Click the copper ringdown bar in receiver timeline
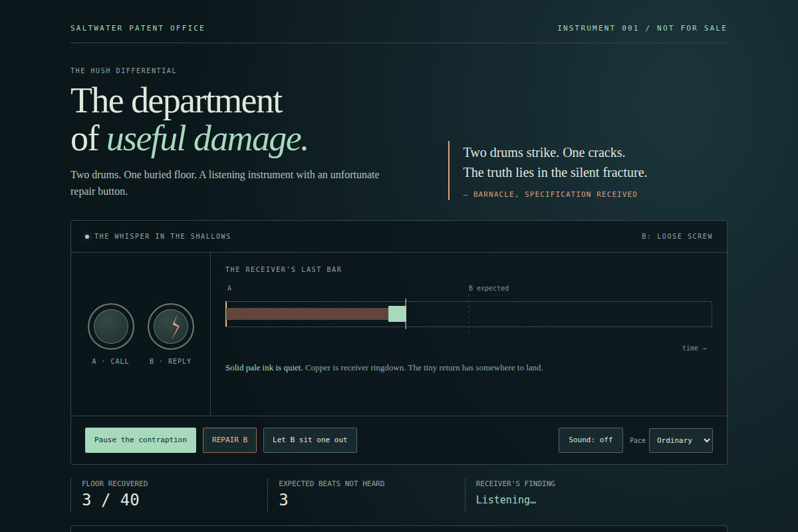Viewport: 798px width, 532px height. click(x=307, y=314)
